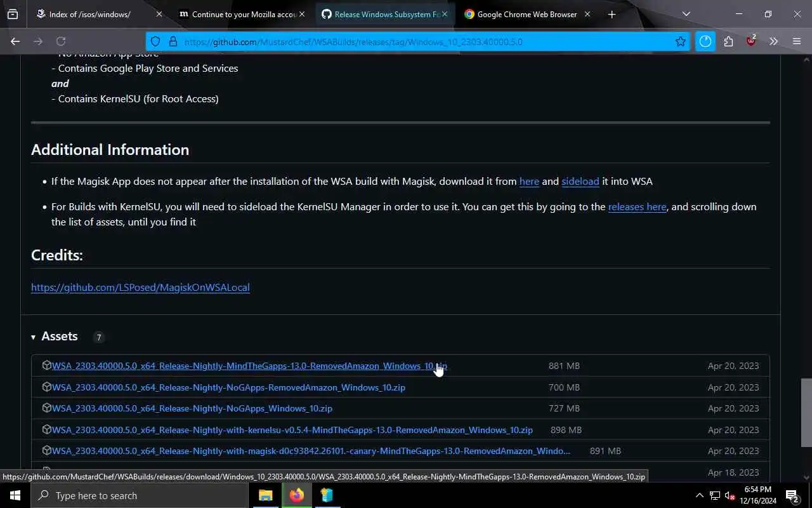Show more tools overflow chevron
The image size is (812, 508).
[x=773, y=41]
